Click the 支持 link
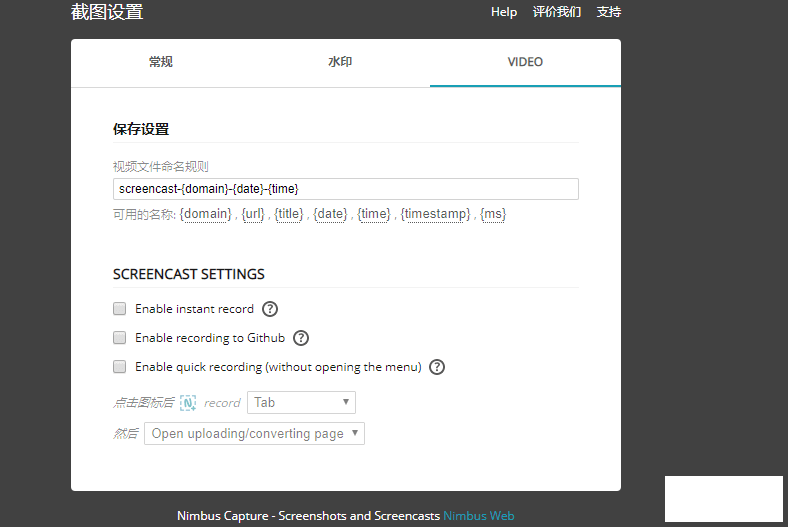The height and width of the screenshot is (527, 788). pos(609,12)
